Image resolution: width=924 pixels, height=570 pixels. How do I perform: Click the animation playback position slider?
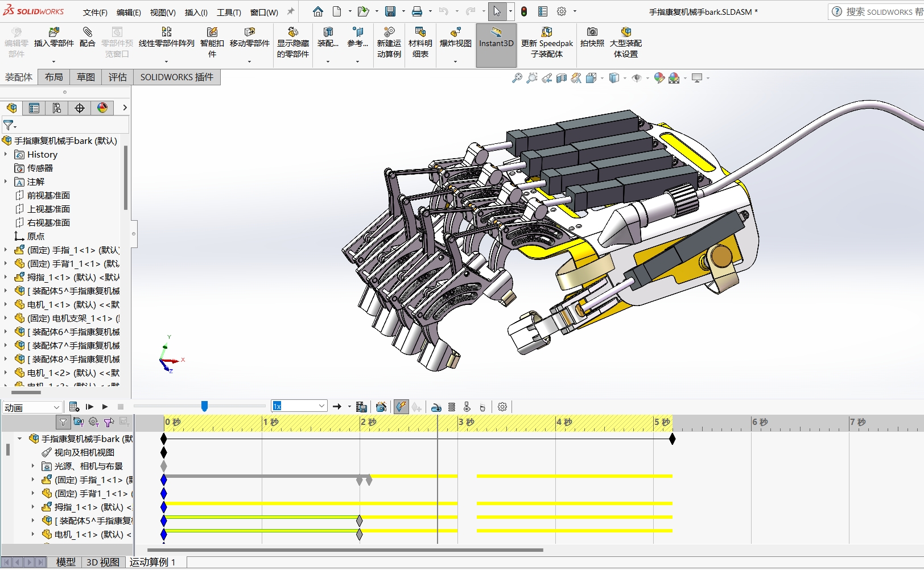[204, 406]
